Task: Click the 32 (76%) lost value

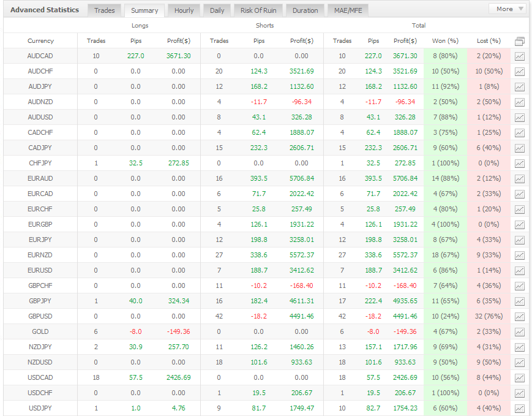Action: [x=489, y=317]
